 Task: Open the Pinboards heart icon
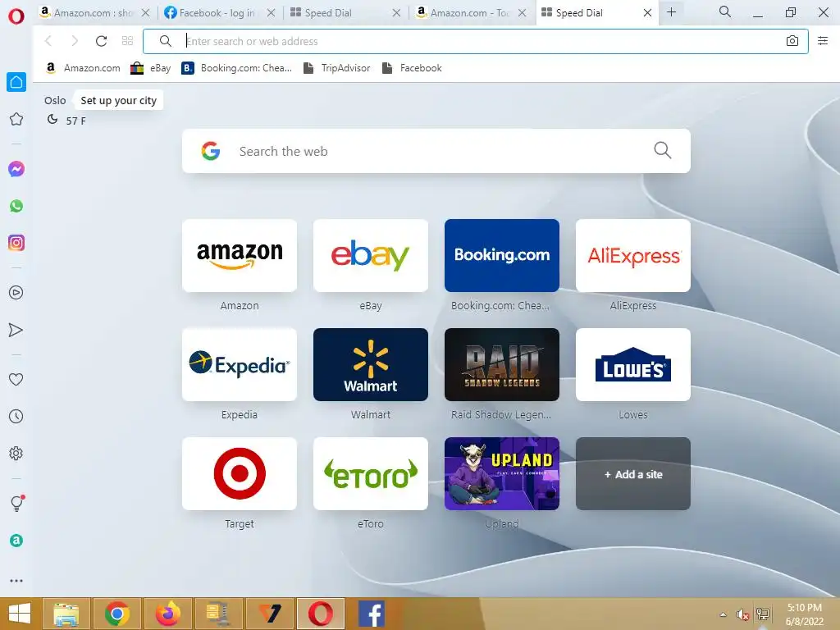tap(16, 379)
